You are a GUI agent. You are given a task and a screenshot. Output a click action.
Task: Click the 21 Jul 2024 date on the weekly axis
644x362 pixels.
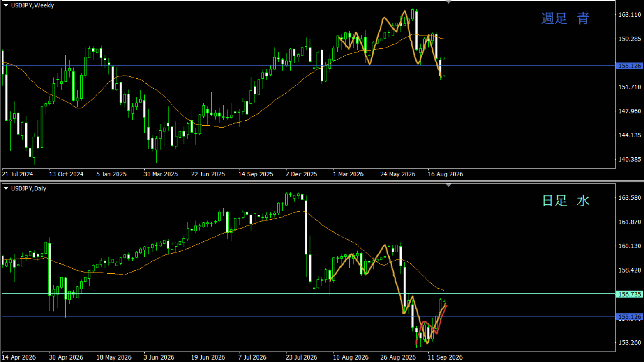click(x=17, y=174)
